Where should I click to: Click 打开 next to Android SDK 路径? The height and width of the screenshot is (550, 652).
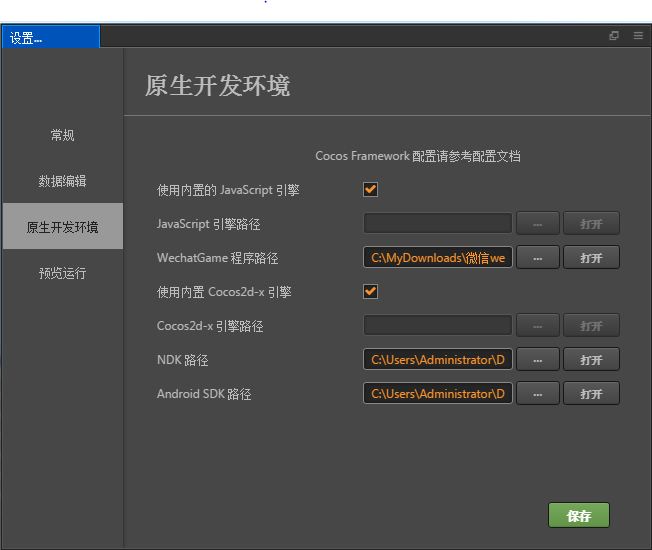click(591, 393)
